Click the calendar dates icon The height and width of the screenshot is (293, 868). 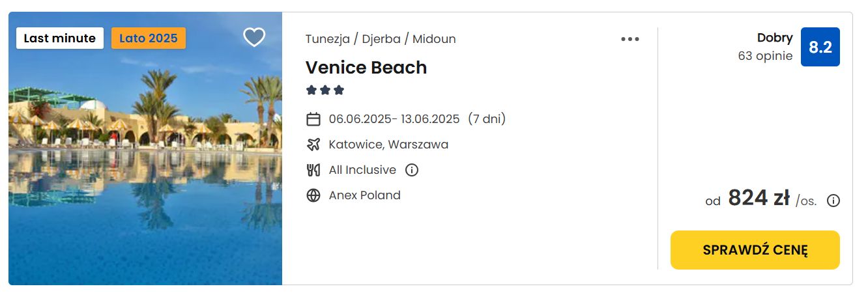click(x=313, y=119)
